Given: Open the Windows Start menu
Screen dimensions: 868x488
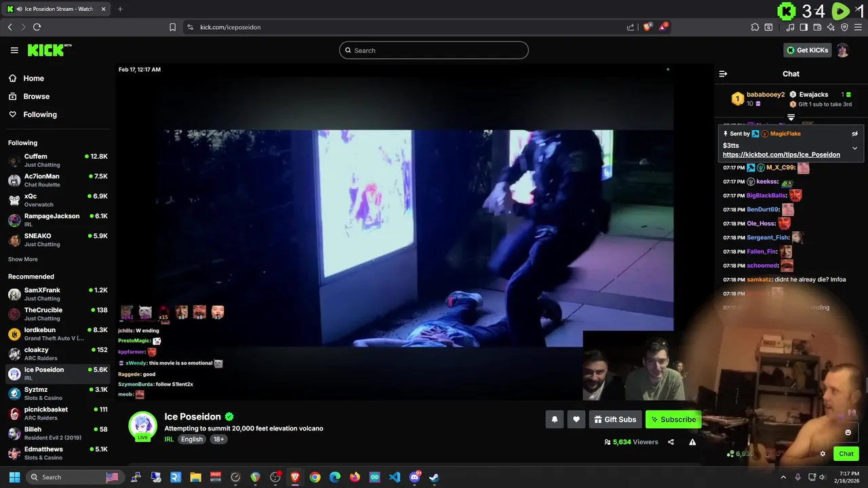Looking at the screenshot, I should coord(14,477).
